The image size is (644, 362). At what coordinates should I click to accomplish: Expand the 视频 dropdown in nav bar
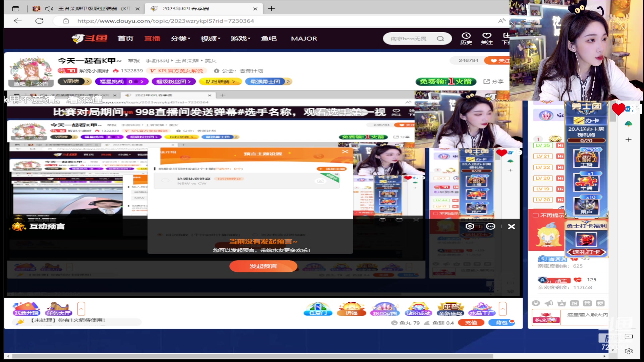tap(211, 39)
